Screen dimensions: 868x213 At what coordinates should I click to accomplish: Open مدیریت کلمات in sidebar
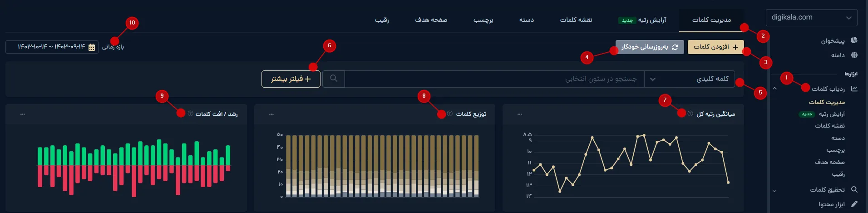(827, 102)
